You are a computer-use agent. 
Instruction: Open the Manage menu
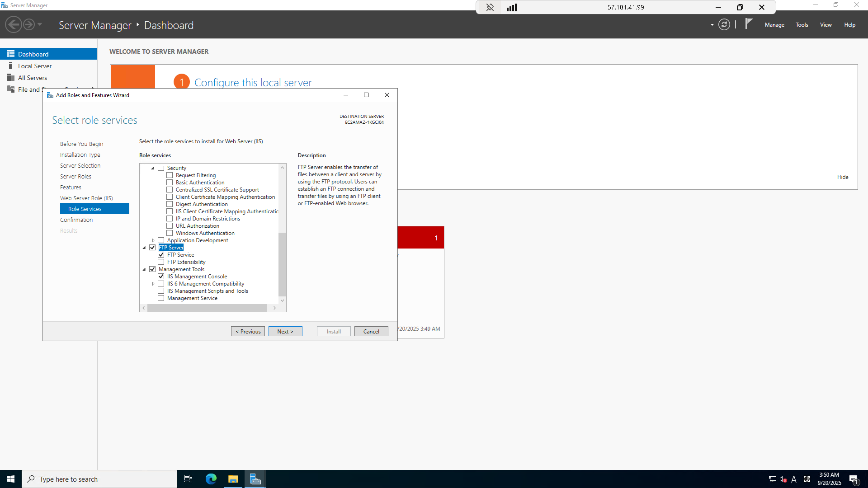[774, 25]
